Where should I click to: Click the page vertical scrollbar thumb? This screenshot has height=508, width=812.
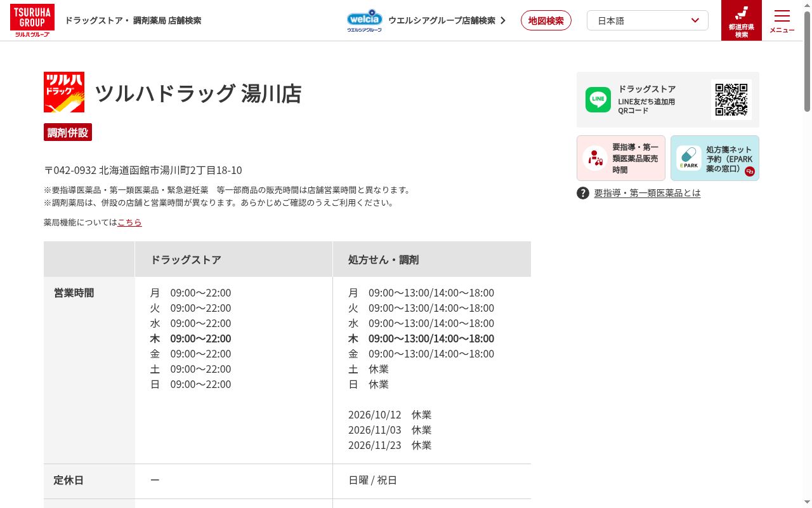(x=807, y=62)
